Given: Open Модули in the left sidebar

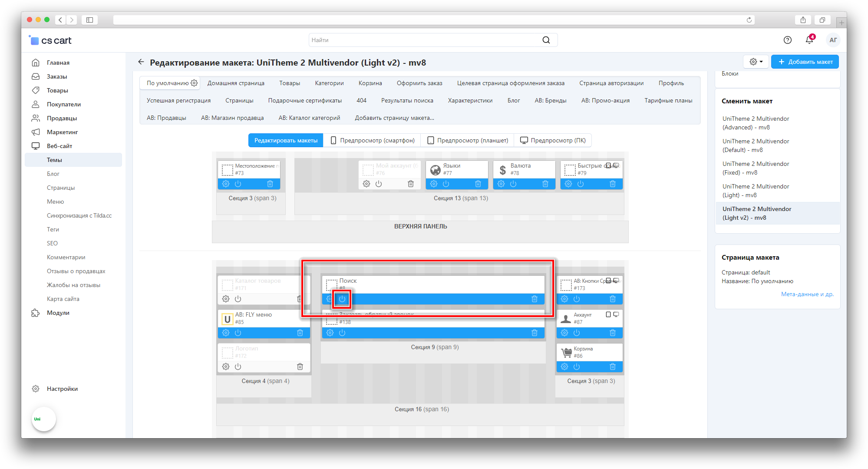Looking at the screenshot, I should (x=58, y=313).
